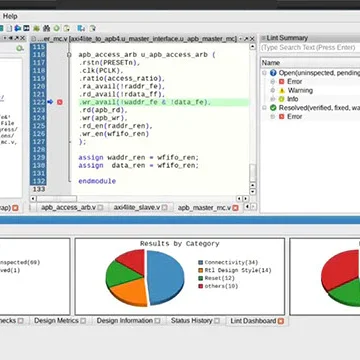Close the left panel via header X
360x360 pixels.
coord(22,38)
